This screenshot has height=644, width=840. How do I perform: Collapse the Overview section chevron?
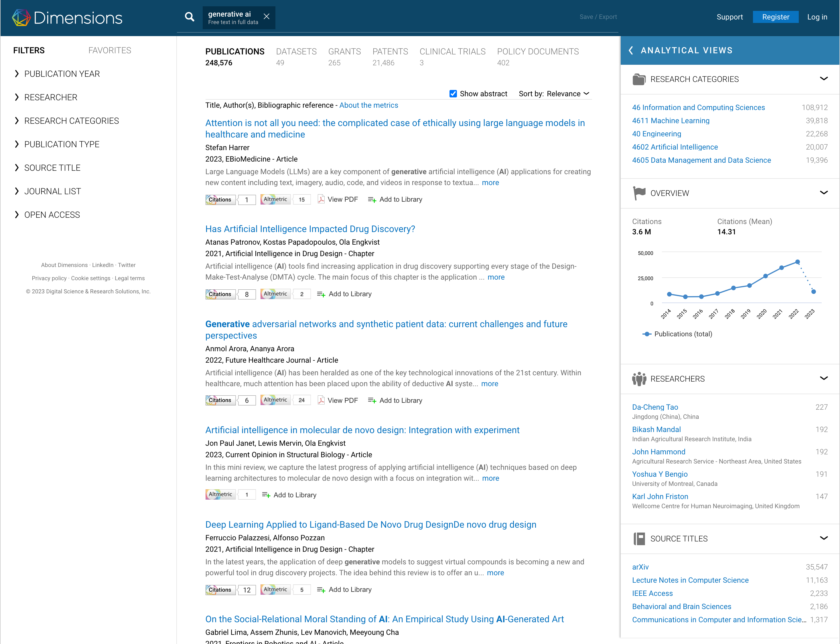(823, 193)
